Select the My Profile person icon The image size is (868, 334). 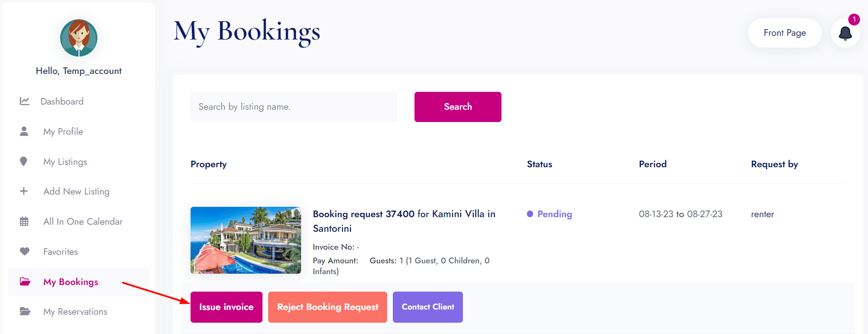(x=24, y=131)
